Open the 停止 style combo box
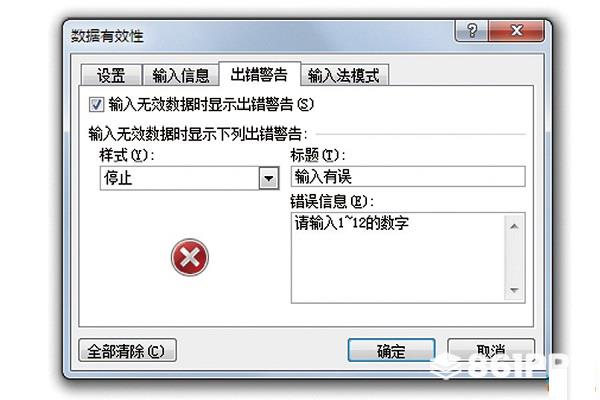This screenshot has width=600, height=400. point(189,178)
